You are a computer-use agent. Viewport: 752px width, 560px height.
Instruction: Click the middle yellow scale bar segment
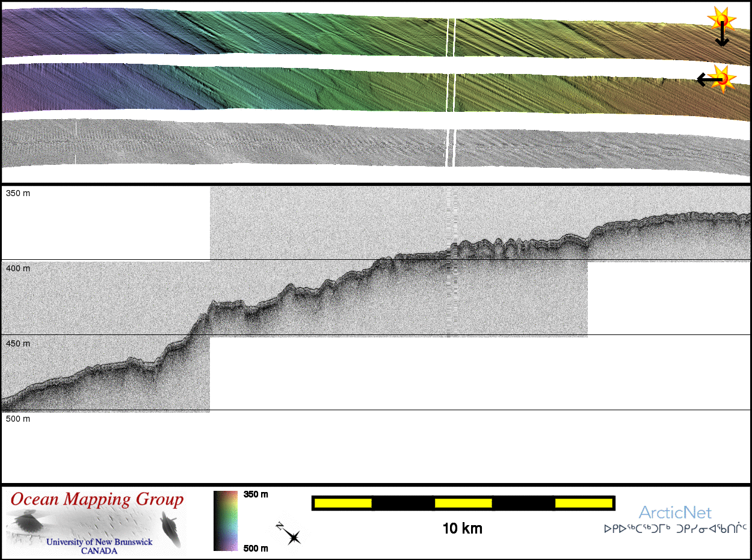coord(463,503)
